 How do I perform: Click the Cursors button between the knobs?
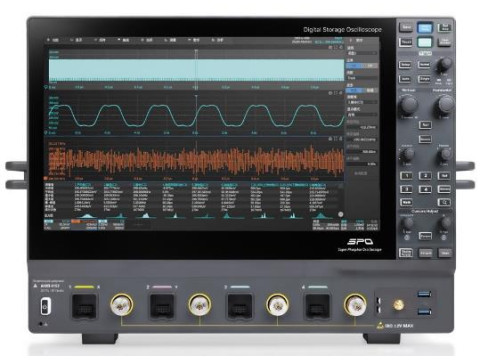[x=425, y=236]
